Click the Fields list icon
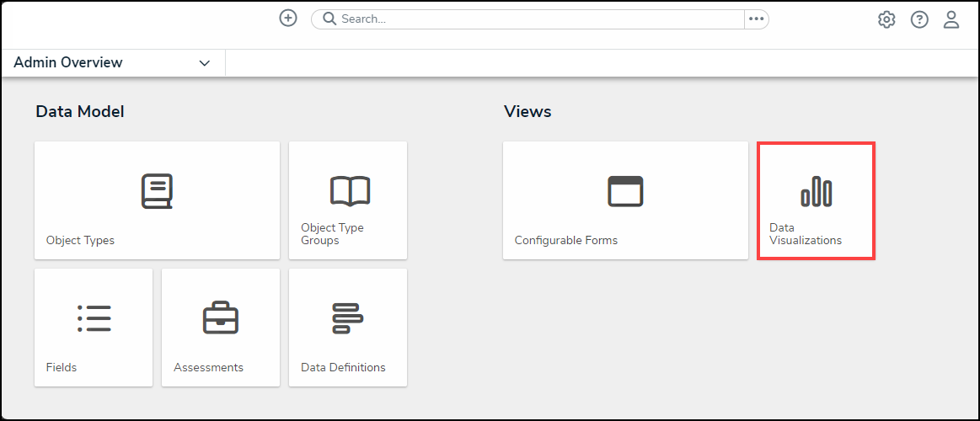980x421 pixels. click(x=94, y=318)
